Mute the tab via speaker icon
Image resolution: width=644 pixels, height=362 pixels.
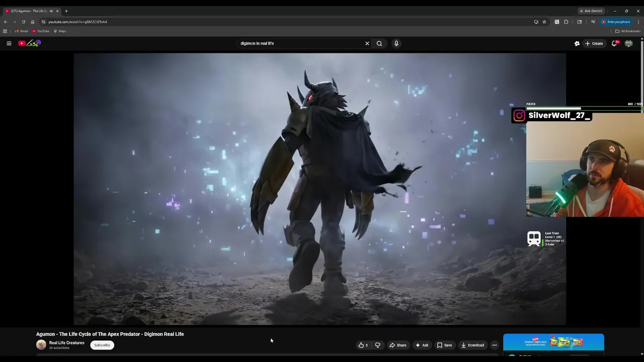coord(51,11)
